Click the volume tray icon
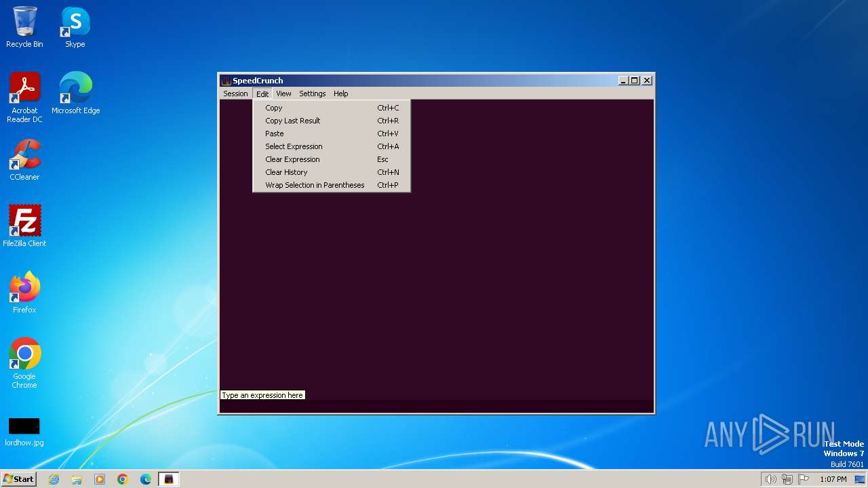The image size is (868, 488). point(770,479)
